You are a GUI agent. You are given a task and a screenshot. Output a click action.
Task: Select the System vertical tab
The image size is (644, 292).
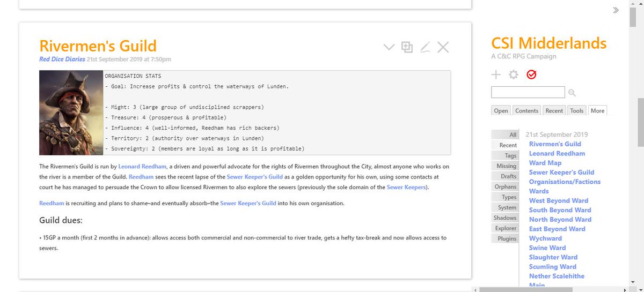click(x=505, y=207)
